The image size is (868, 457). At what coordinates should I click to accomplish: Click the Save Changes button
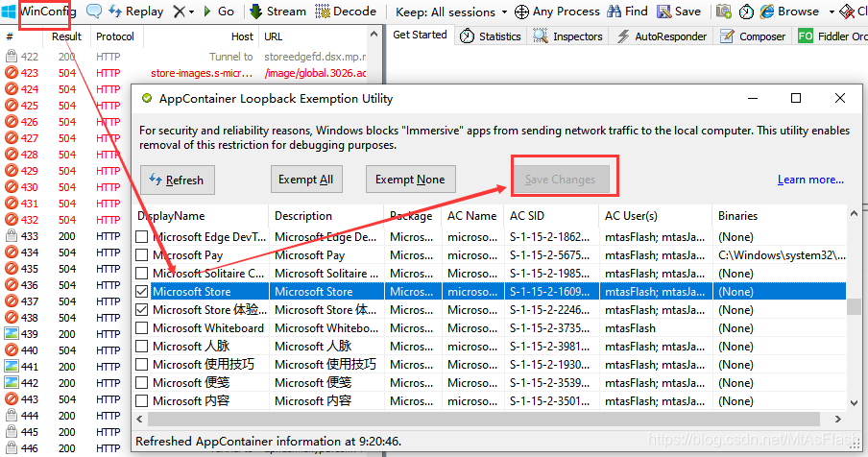pyautogui.click(x=560, y=180)
